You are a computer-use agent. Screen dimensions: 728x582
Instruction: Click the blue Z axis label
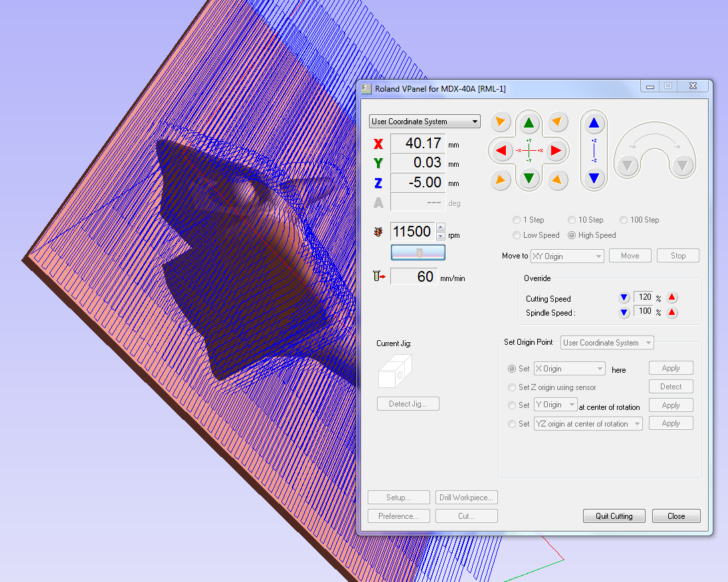378,183
